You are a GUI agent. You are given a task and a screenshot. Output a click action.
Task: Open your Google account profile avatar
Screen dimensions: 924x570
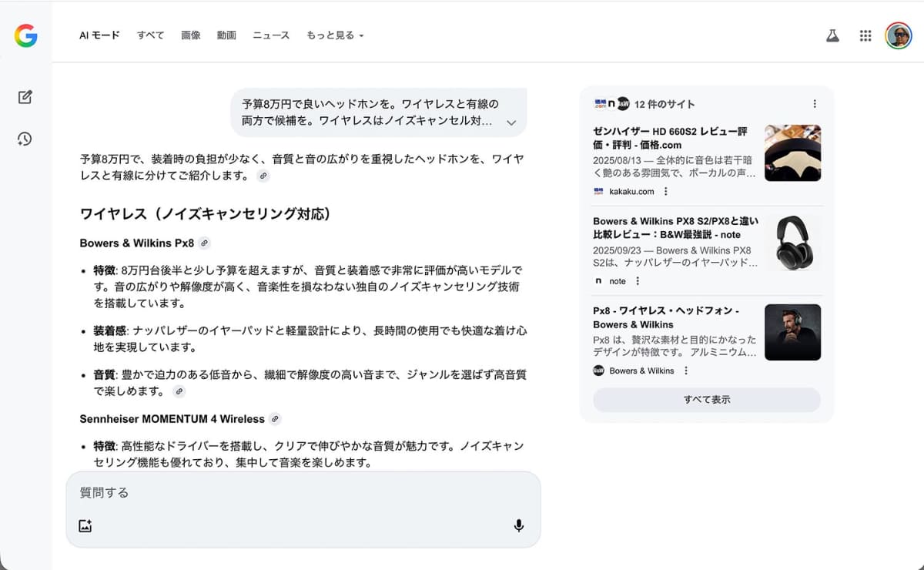pos(898,35)
